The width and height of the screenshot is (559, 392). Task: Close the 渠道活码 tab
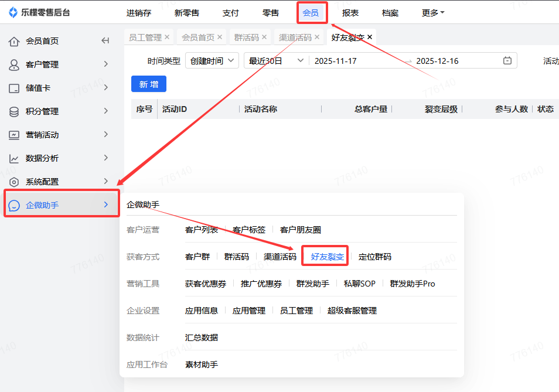point(317,37)
